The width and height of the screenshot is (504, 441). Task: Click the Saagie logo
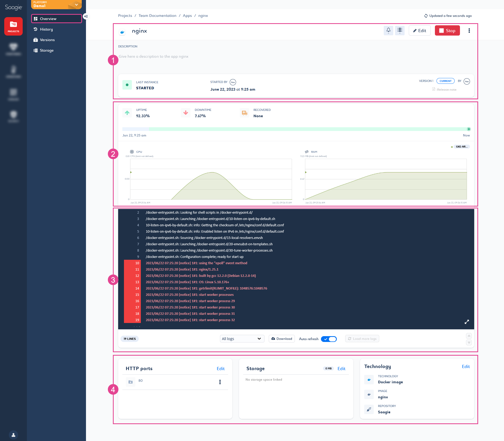point(13,7)
